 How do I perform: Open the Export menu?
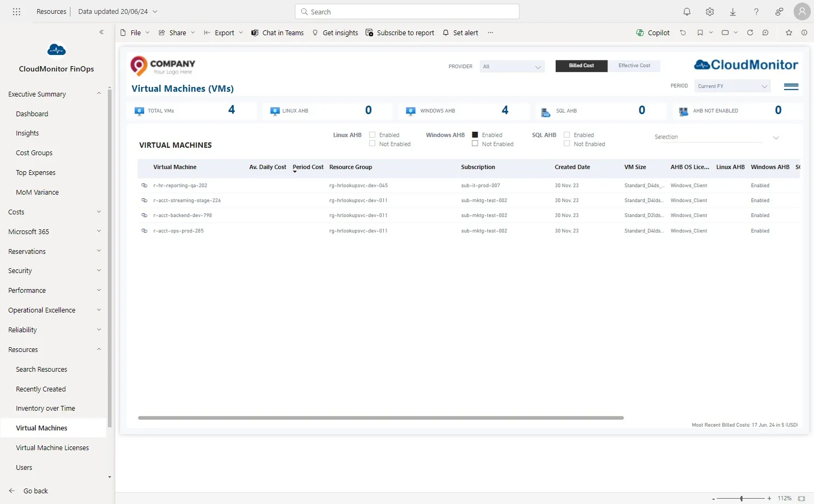pyautogui.click(x=223, y=33)
